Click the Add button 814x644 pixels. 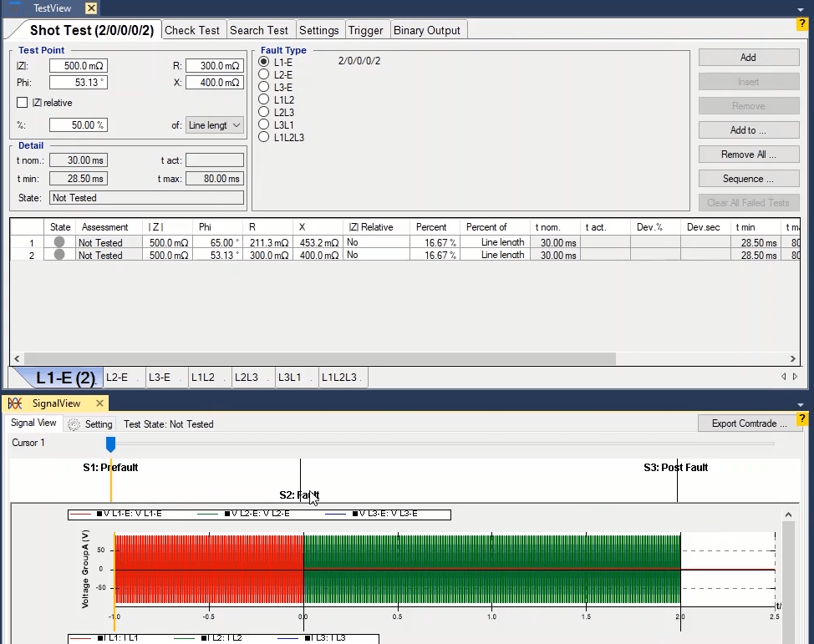[x=748, y=58]
